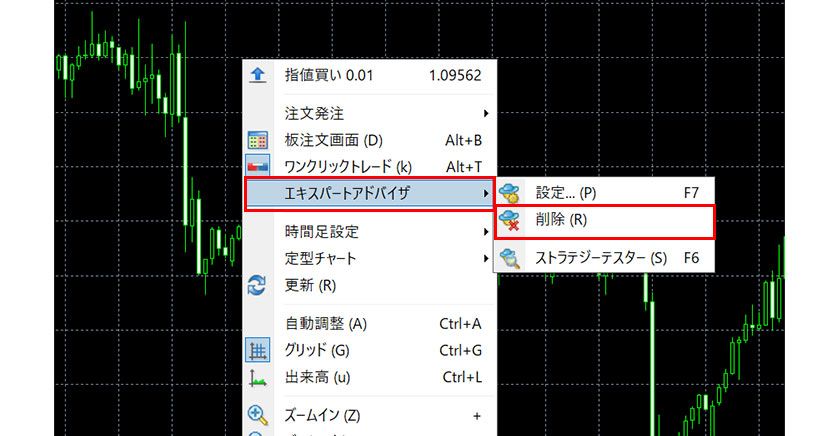The height and width of the screenshot is (436, 840).
Task: Open 時間足設定 submenu
Action: tap(370, 232)
